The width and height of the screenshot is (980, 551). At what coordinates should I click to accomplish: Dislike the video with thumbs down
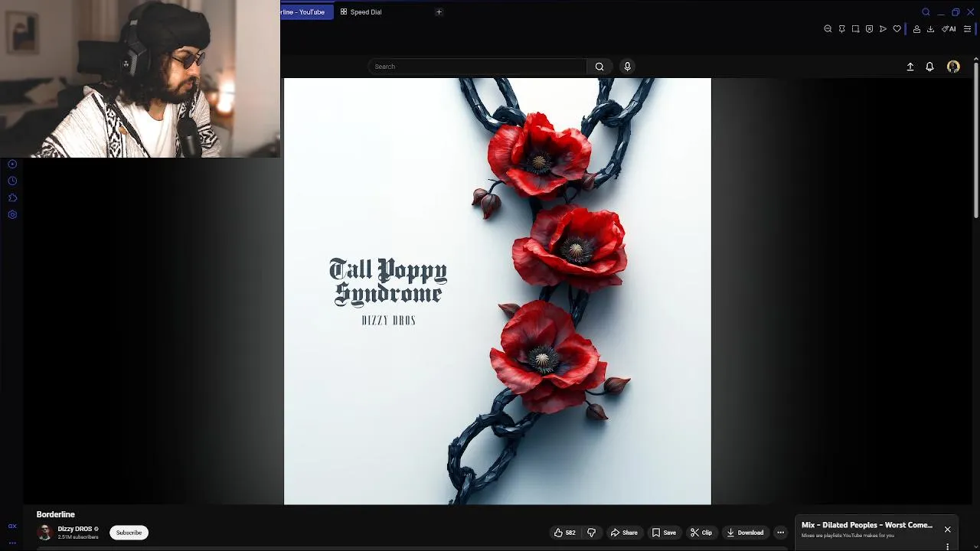pyautogui.click(x=591, y=533)
